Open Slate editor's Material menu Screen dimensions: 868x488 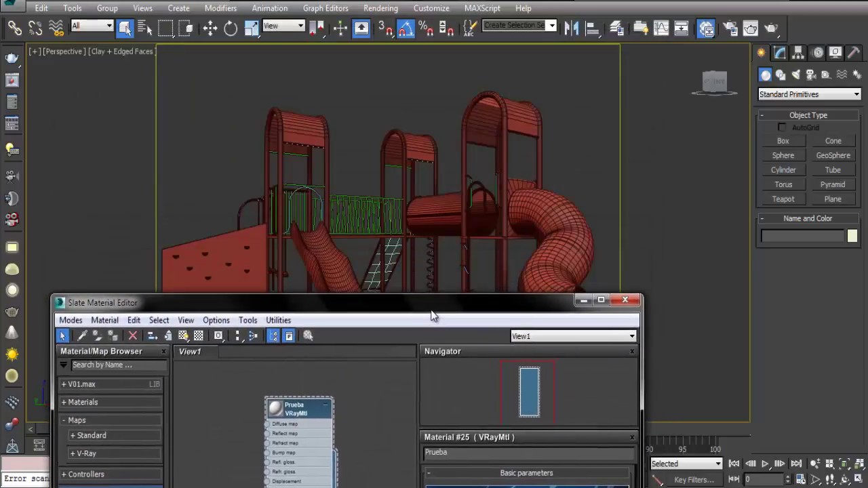pos(104,320)
